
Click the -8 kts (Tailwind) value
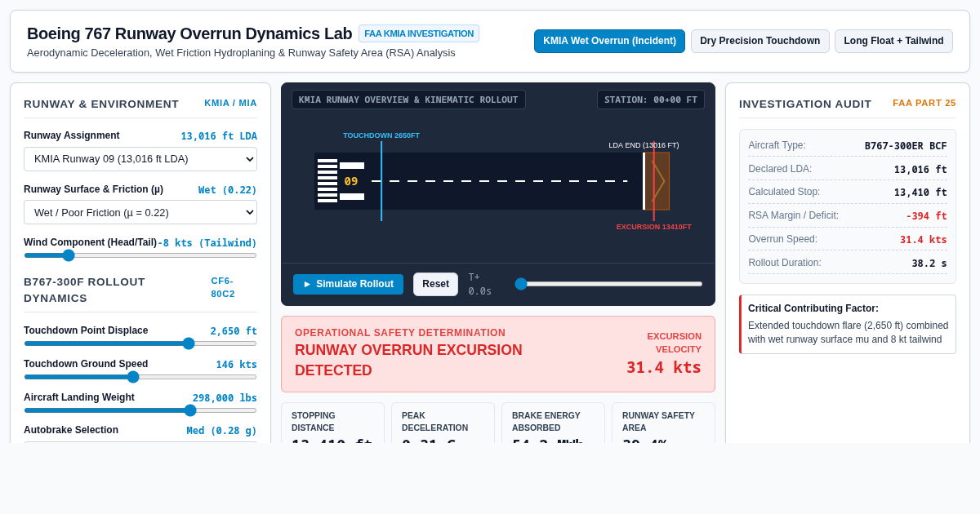tap(207, 243)
